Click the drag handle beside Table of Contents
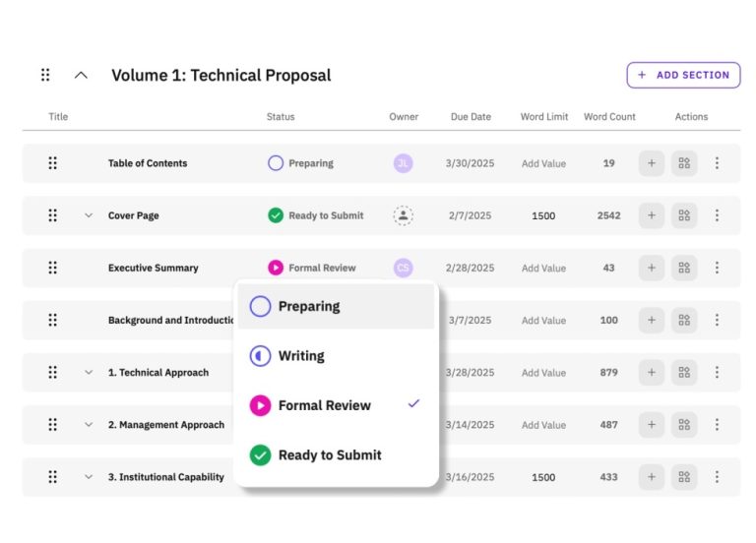The width and height of the screenshot is (756, 543). click(53, 163)
